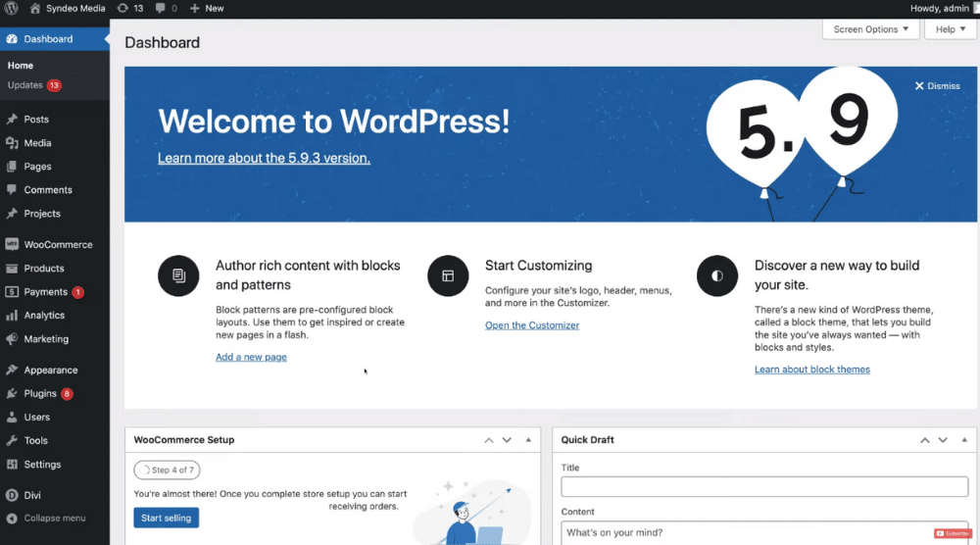Move Quick Draft widget down arrow
Screen dimensions: 980x545
pyautogui.click(x=943, y=440)
